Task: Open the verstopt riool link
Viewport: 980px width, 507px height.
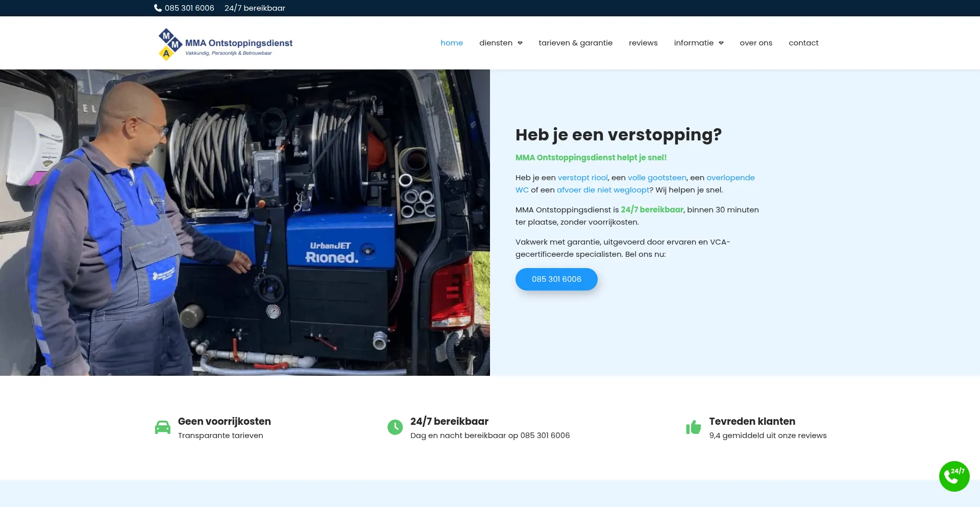Action: [582, 177]
